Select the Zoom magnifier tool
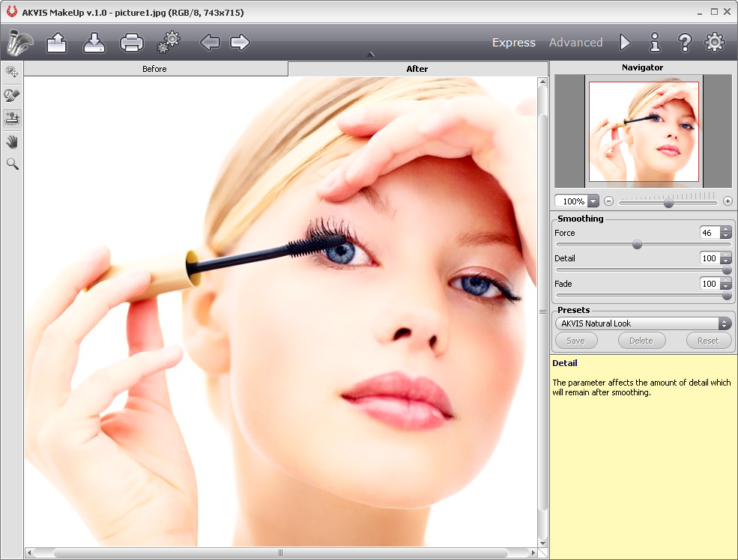Image resolution: width=738 pixels, height=560 pixels. [12, 164]
